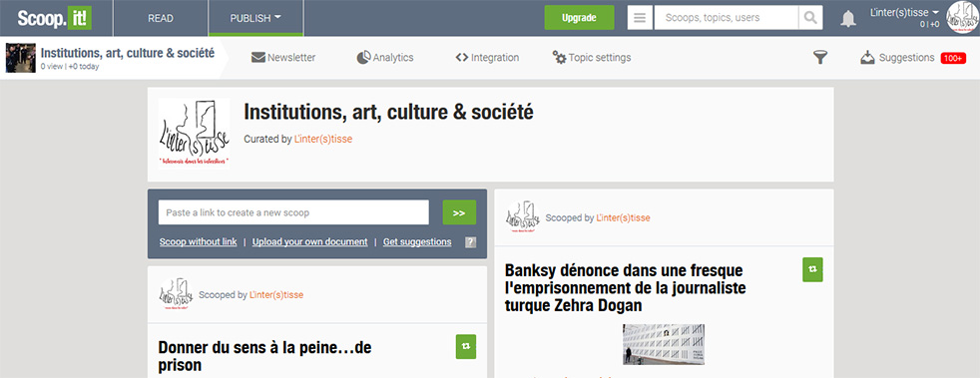Click Upload your own document link

(310, 241)
